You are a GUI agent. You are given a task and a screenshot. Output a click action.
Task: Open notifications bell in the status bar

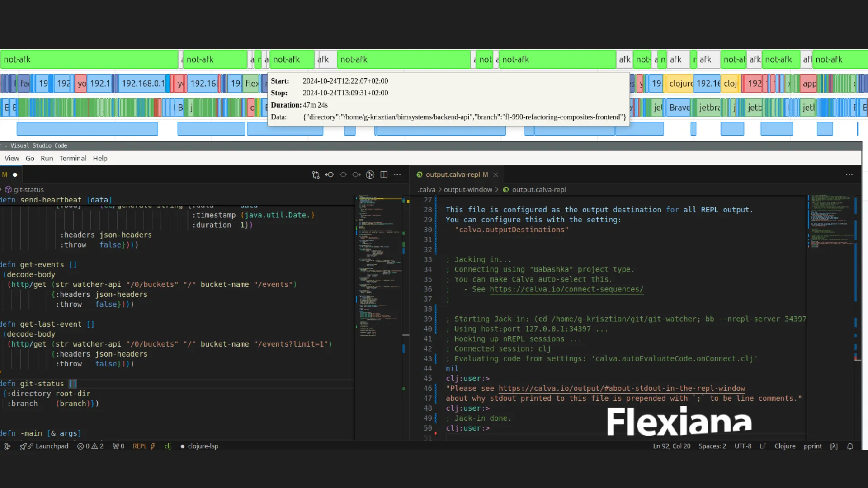click(850, 446)
